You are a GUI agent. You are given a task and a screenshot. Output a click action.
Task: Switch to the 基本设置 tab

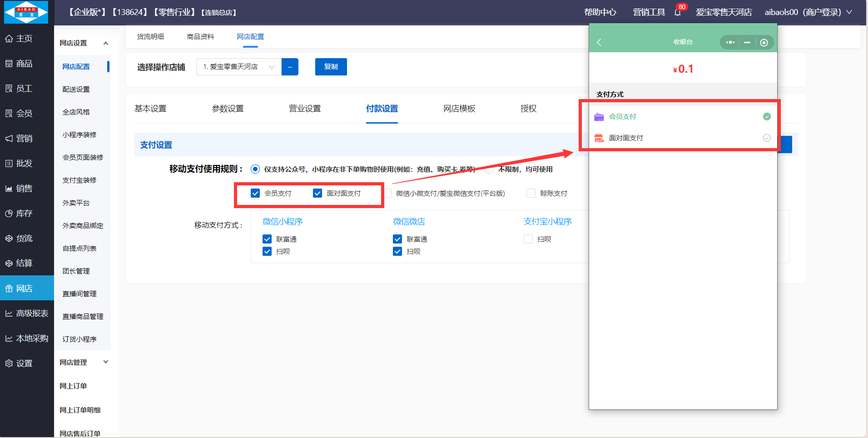[x=150, y=109]
